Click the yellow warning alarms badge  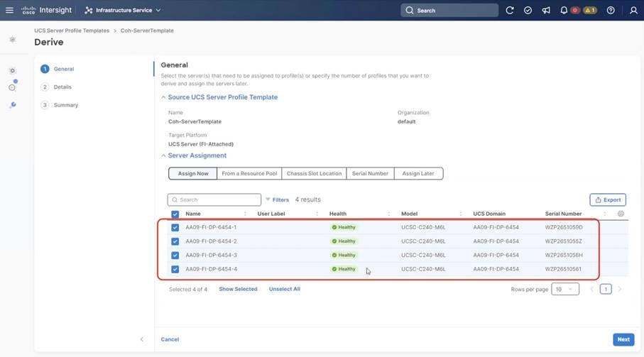click(x=590, y=10)
